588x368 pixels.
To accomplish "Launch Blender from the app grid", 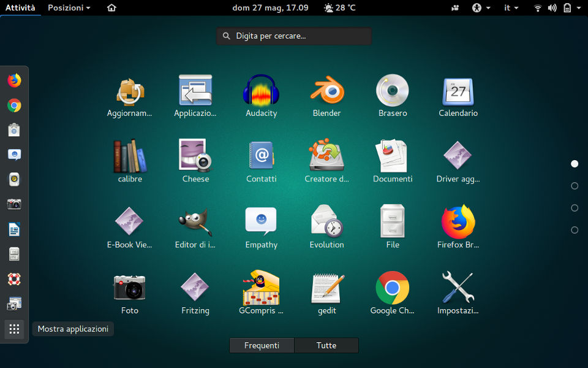I will (x=326, y=97).
